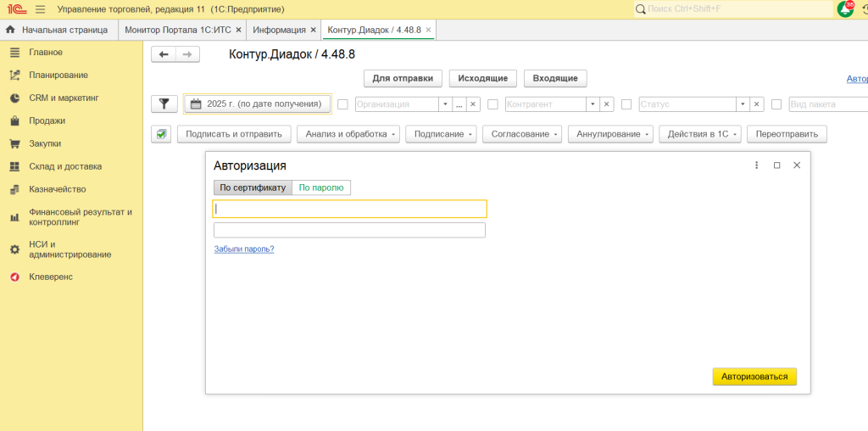Image resolution: width=868 pixels, height=431 pixels.
Task: Click the select-all checkmarks icon button
Action: 161,134
